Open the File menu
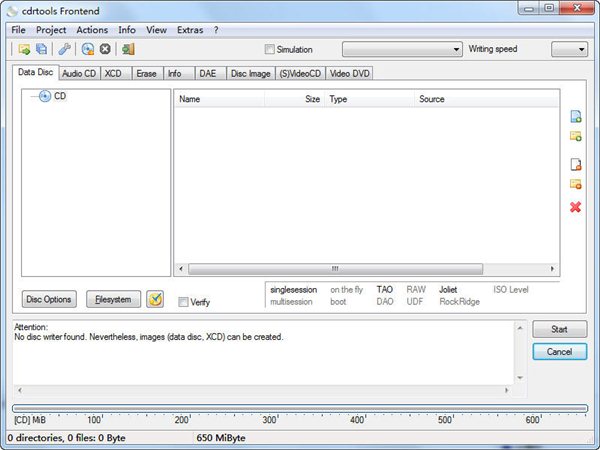Viewport: 600px width, 450px height. [18, 30]
